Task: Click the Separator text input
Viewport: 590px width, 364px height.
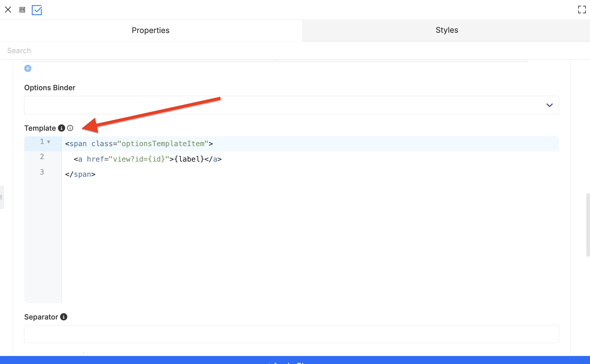Action: (291, 334)
